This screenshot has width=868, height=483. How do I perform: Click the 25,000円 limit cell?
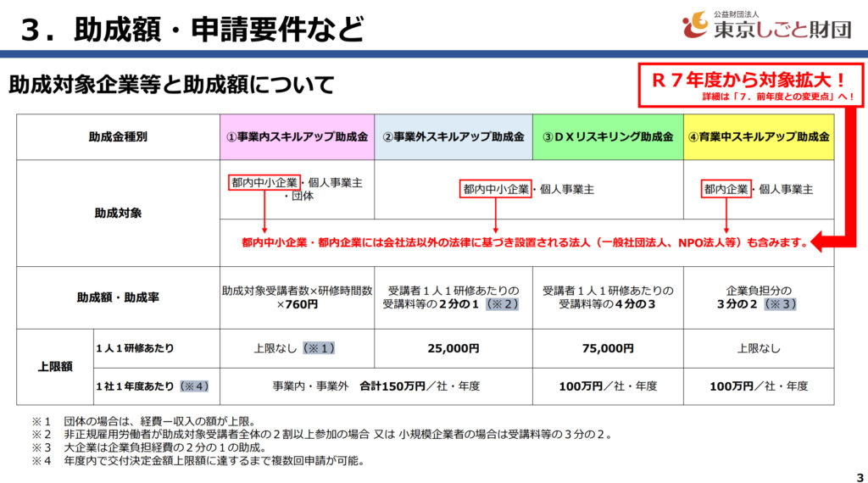pos(453,348)
